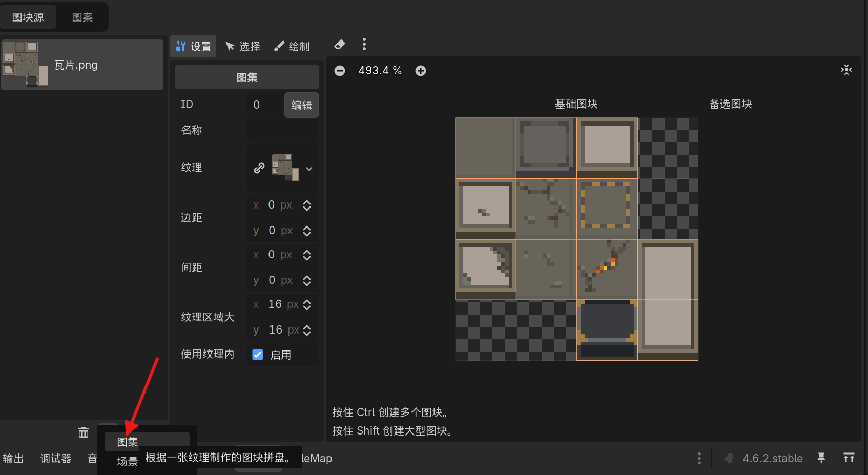Click the 493.4 % zoom reset label
This screenshot has height=475, width=868.
pyautogui.click(x=380, y=71)
